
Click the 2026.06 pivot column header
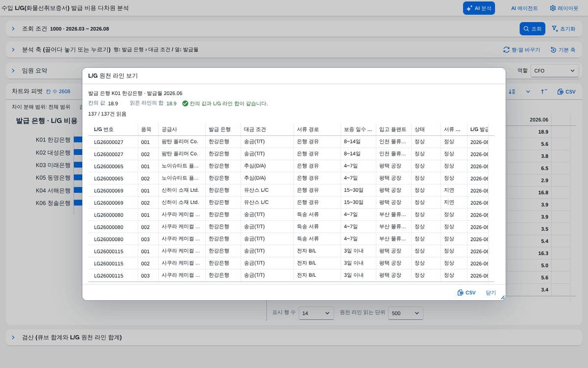(539, 120)
